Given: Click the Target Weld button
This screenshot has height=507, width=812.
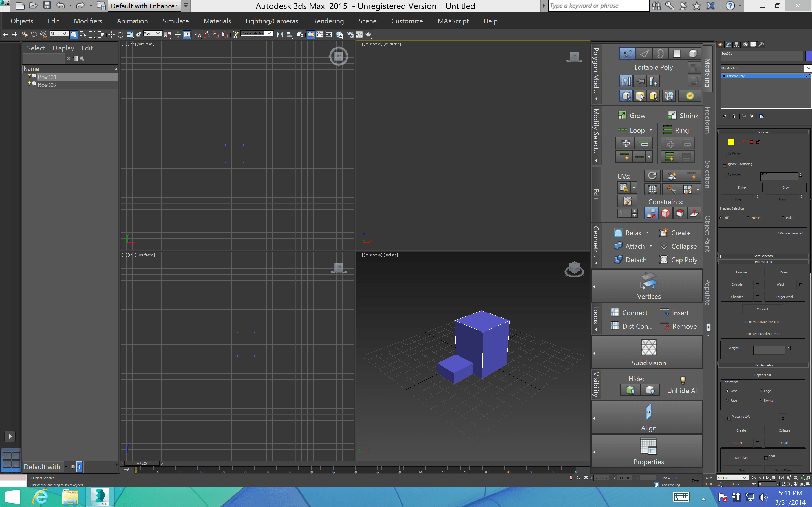Looking at the screenshot, I should tap(784, 297).
